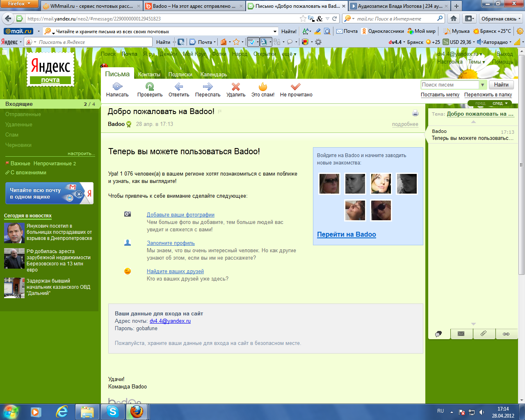Open Skype from the taskbar
Viewport: 525px width, 420px height.
click(x=112, y=411)
